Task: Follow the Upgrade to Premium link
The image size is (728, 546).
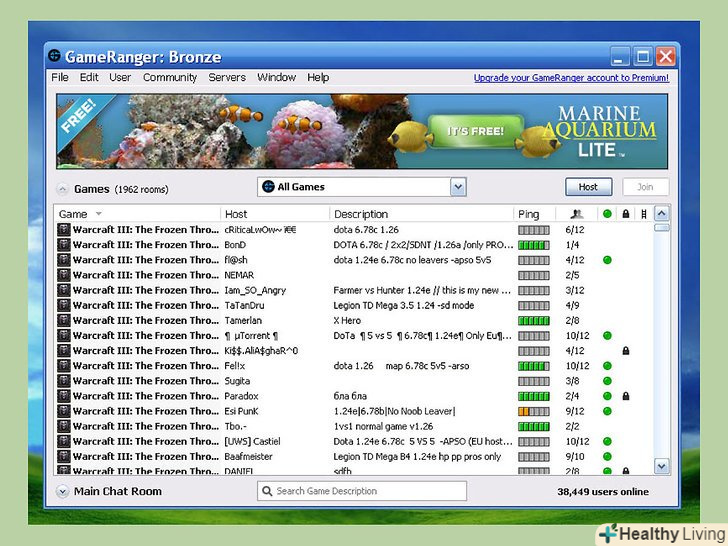Action: click(571, 78)
